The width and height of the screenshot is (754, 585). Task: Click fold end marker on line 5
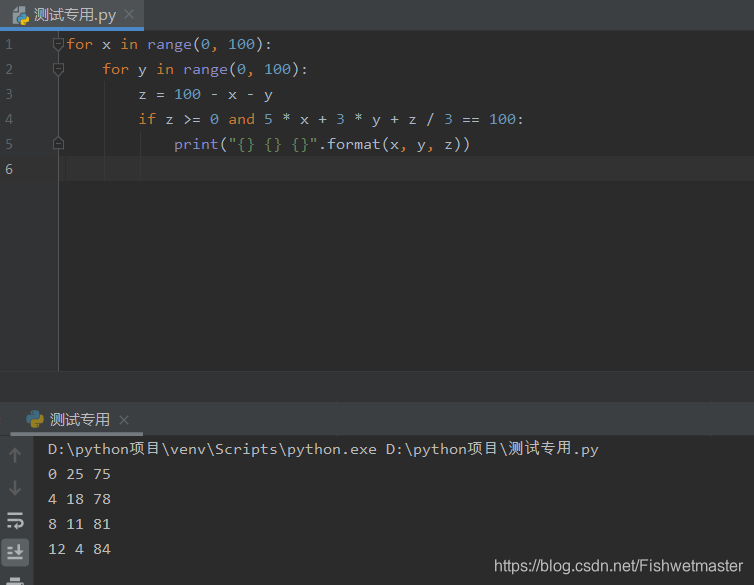(x=58, y=144)
